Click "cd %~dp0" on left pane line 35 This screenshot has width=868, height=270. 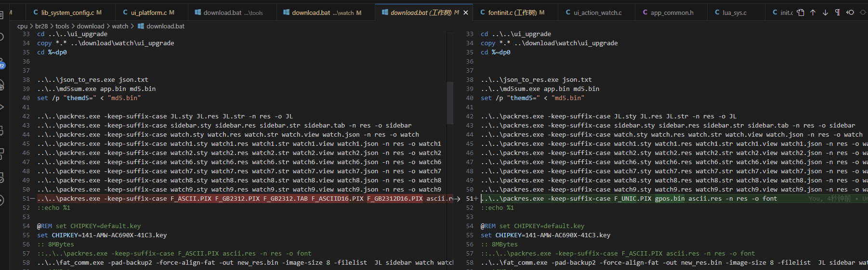click(52, 52)
